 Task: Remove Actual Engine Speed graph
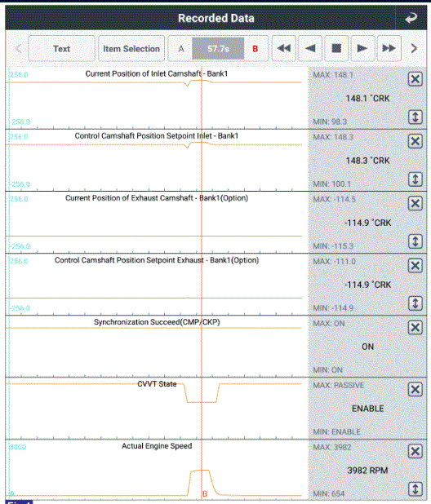coord(415,451)
